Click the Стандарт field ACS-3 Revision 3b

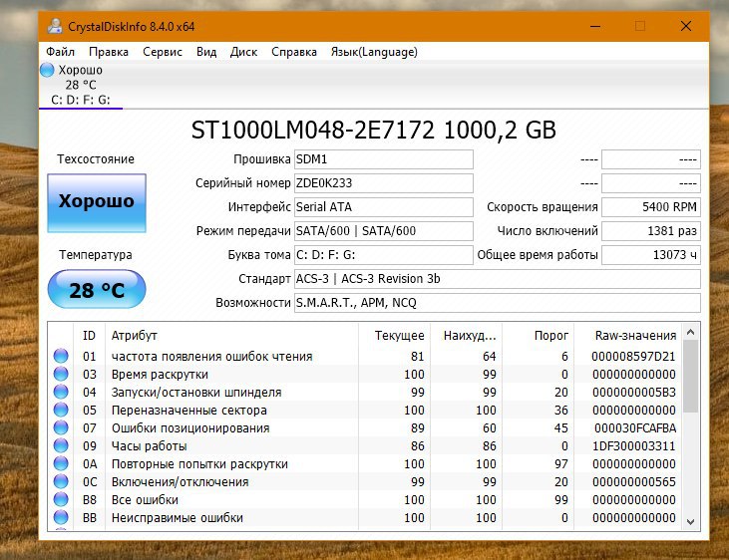point(498,279)
